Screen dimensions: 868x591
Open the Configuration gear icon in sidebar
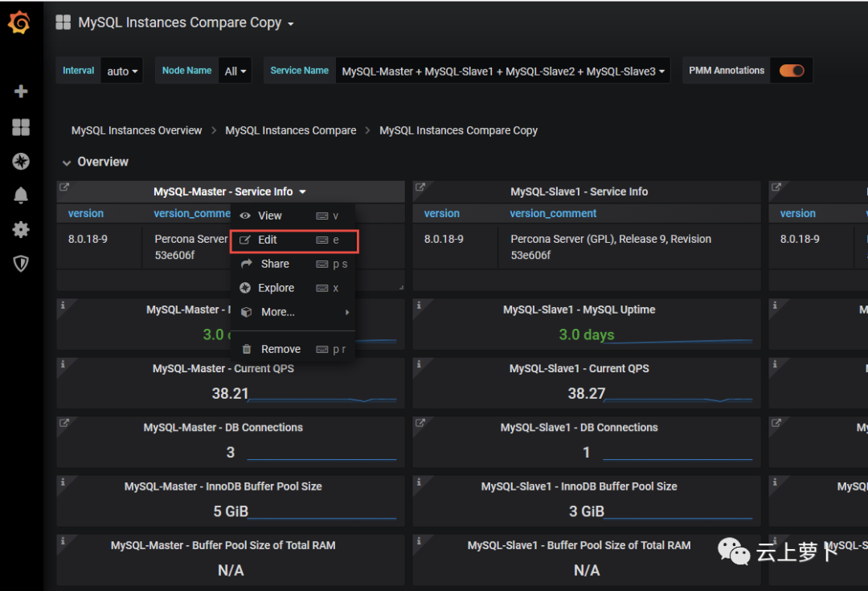point(21,229)
